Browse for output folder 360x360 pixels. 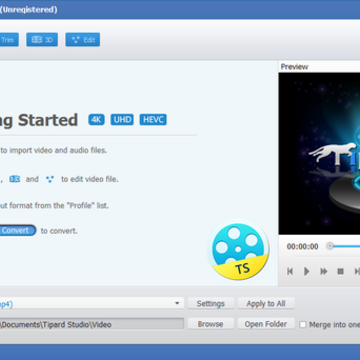tap(211, 324)
